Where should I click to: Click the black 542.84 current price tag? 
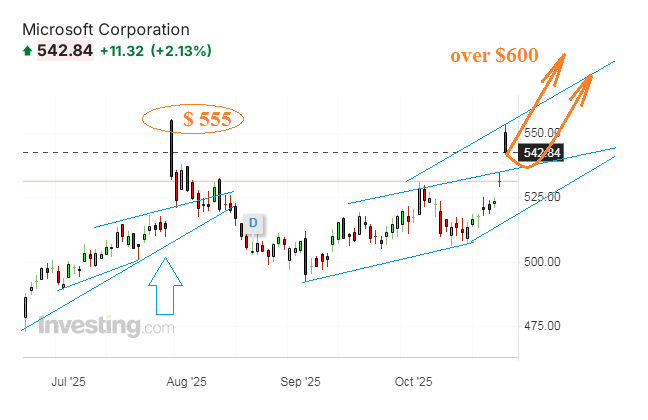pyautogui.click(x=542, y=153)
